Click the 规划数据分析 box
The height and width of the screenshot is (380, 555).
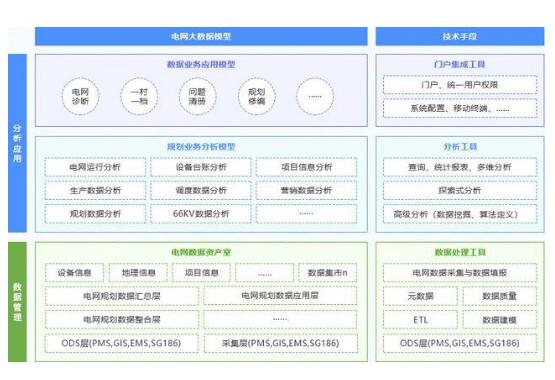click(95, 214)
